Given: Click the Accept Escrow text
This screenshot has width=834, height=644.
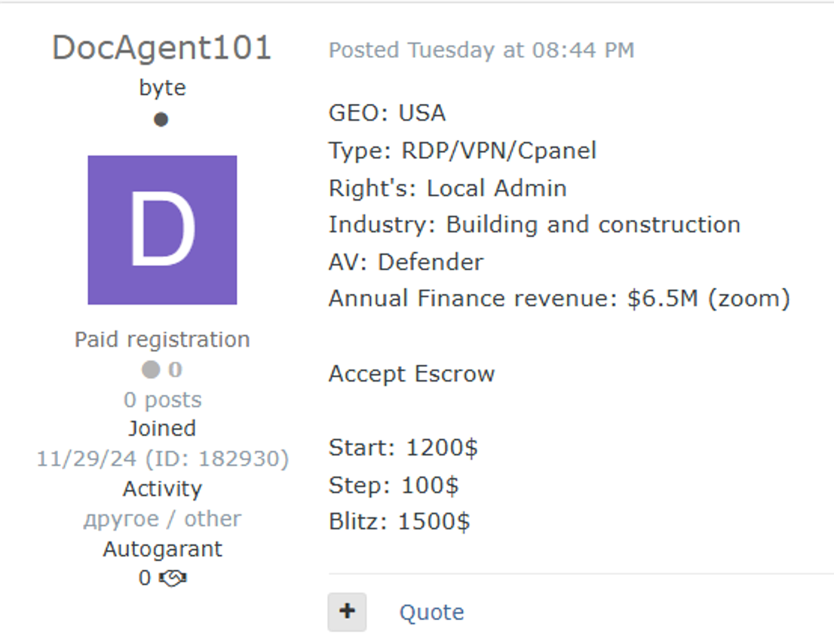Looking at the screenshot, I should tap(412, 374).
